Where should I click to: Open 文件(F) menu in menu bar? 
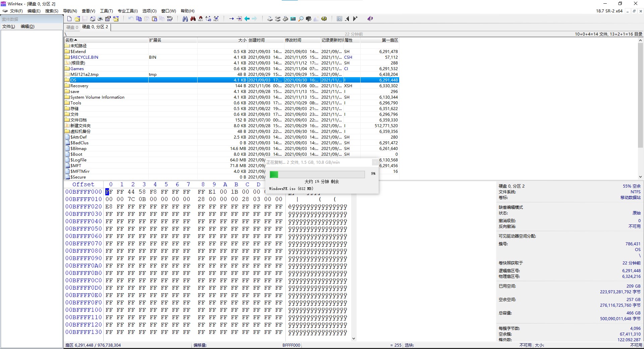click(x=16, y=11)
